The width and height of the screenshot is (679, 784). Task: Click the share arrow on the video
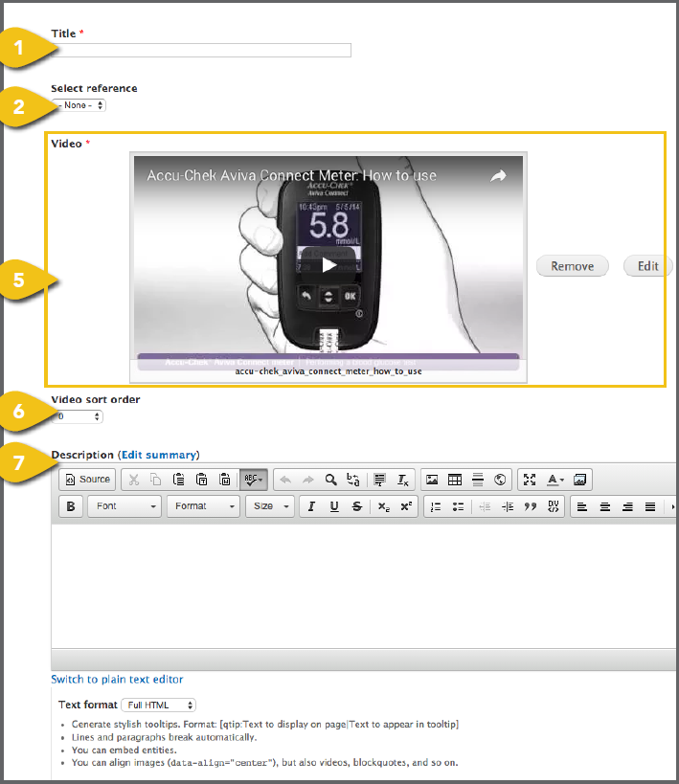click(498, 176)
